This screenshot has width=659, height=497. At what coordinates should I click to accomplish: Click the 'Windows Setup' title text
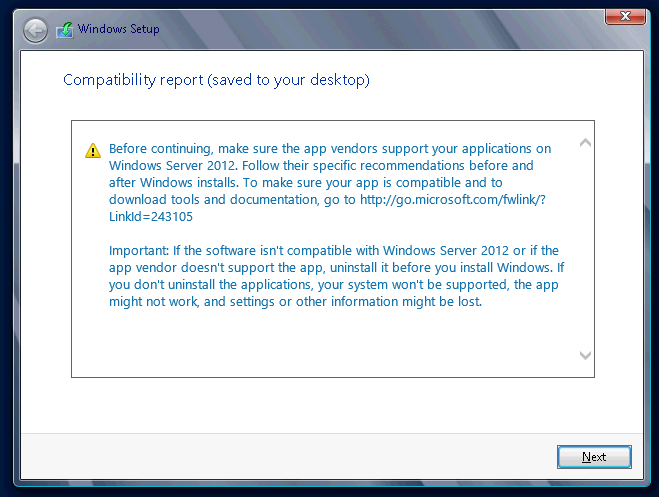119,29
